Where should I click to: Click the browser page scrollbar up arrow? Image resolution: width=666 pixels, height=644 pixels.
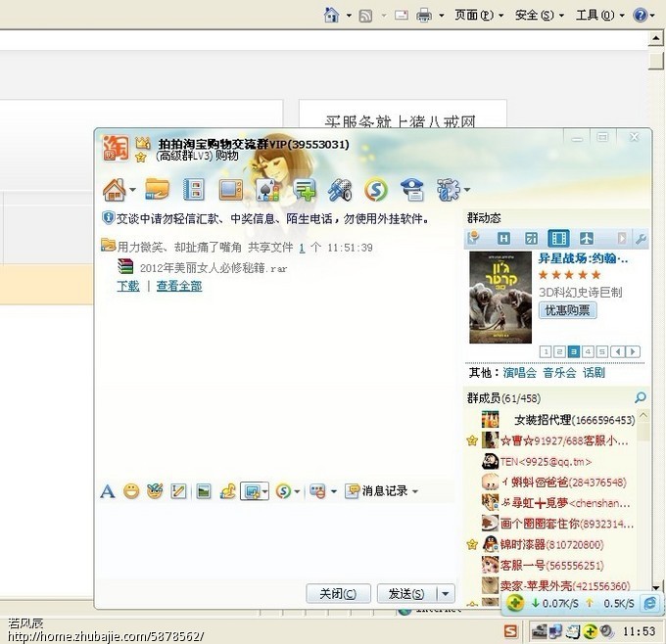pyautogui.click(x=656, y=38)
